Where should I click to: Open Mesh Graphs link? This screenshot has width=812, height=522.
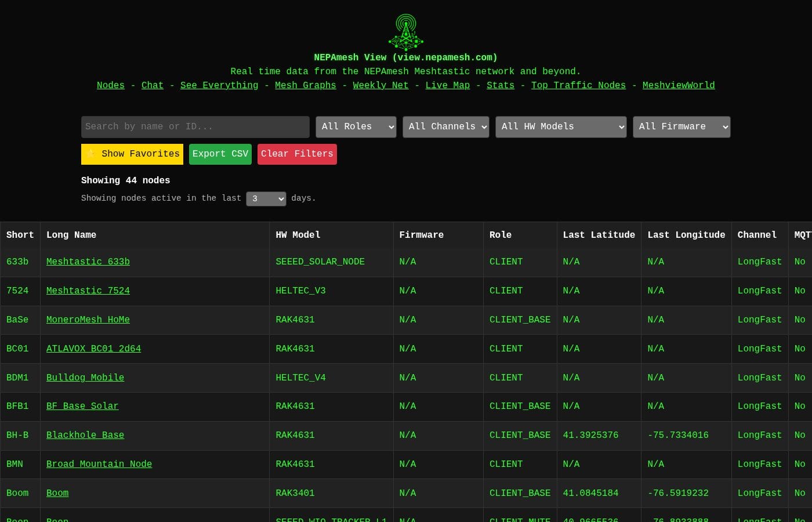(306, 85)
